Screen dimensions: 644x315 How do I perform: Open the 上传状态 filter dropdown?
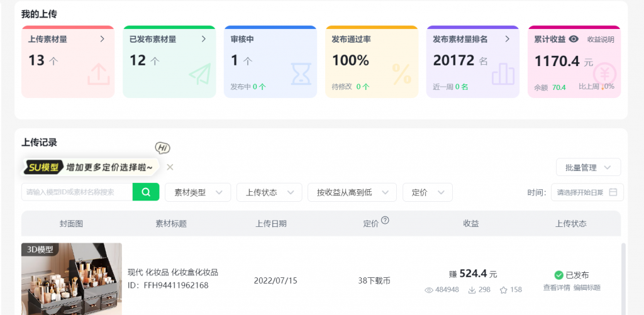click(x=269, y=192)
